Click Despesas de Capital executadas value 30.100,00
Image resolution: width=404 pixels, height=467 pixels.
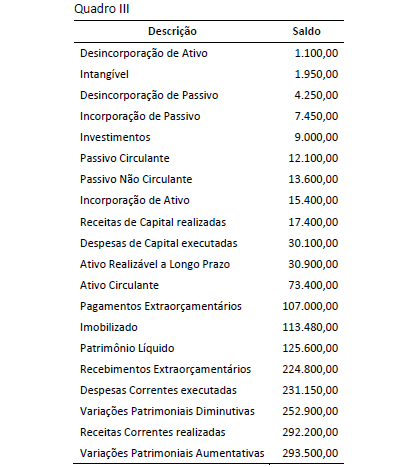point(313,243)
